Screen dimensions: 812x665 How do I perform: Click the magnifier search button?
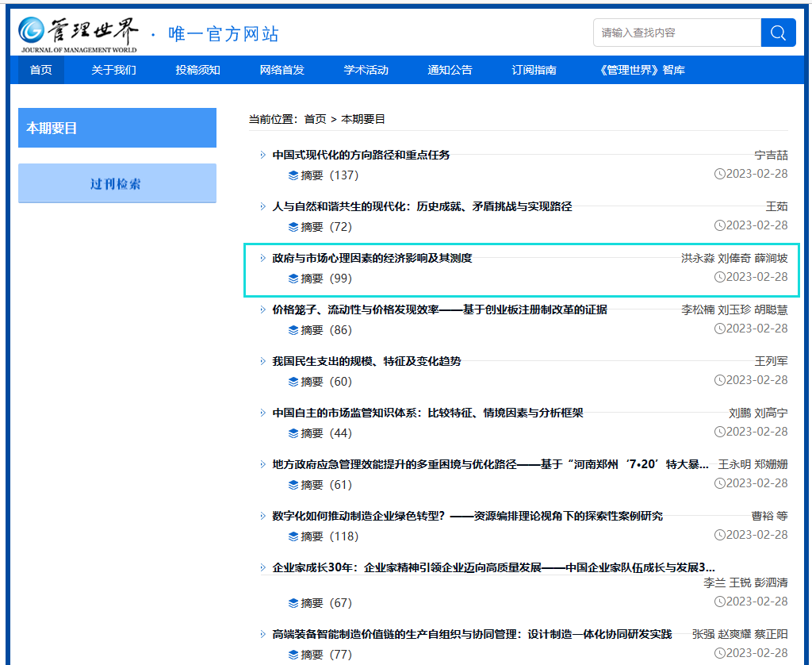tap(778, 33)
